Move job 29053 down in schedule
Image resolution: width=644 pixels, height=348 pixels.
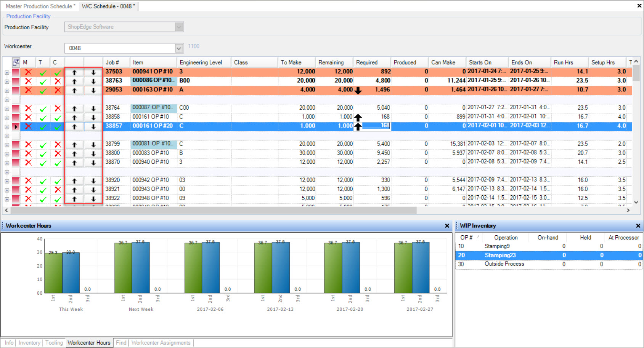(93, 90)
